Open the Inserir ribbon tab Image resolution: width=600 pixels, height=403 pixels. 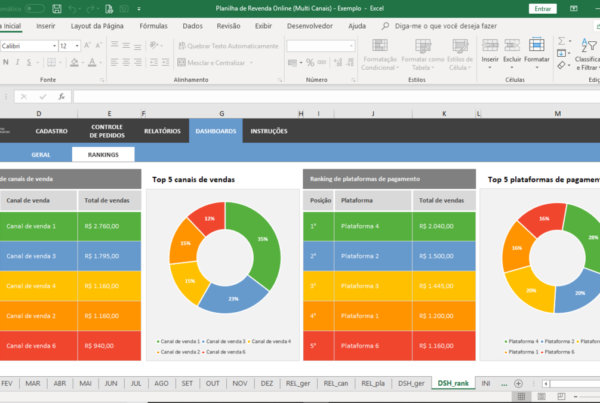pos(46,26)
